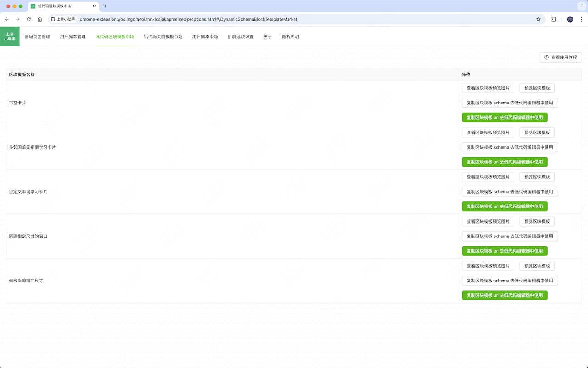The width and height of the screenshot is (588, 368).
Task: Expand the tab search dropdown arrow
Action: click(x=581, y=6)
